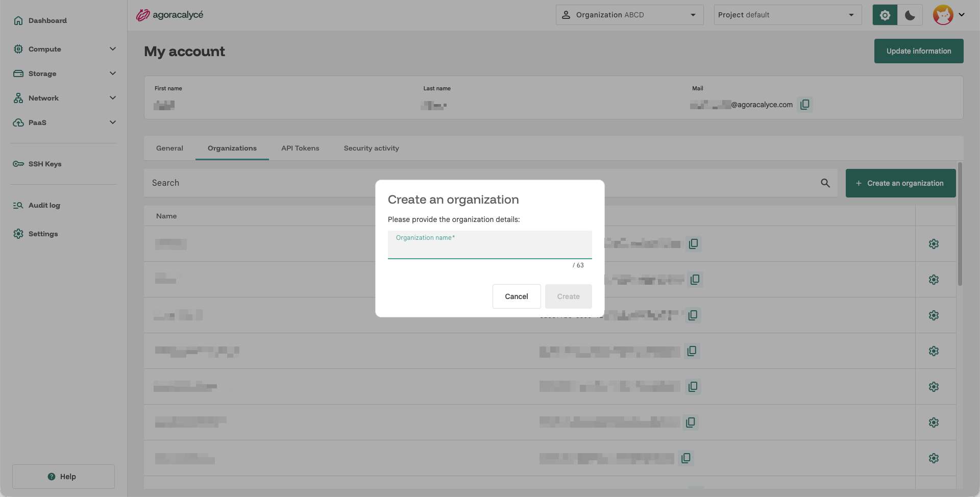Open the user avatar menu
Viewport: 980px width, 497px height.
pyautogui.click(x=949, y=15)
